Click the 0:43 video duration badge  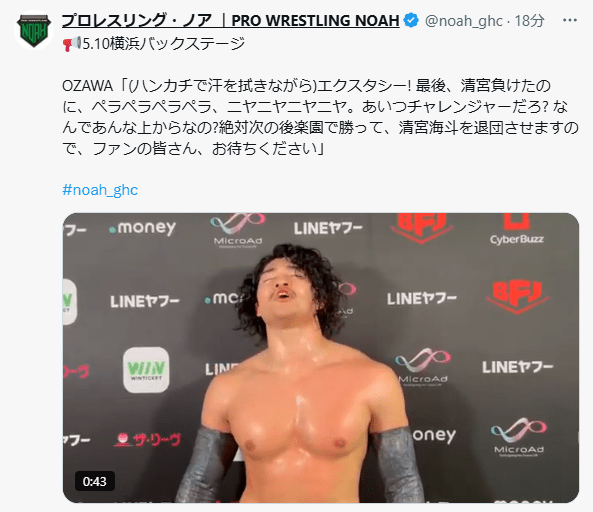(95, 481)
